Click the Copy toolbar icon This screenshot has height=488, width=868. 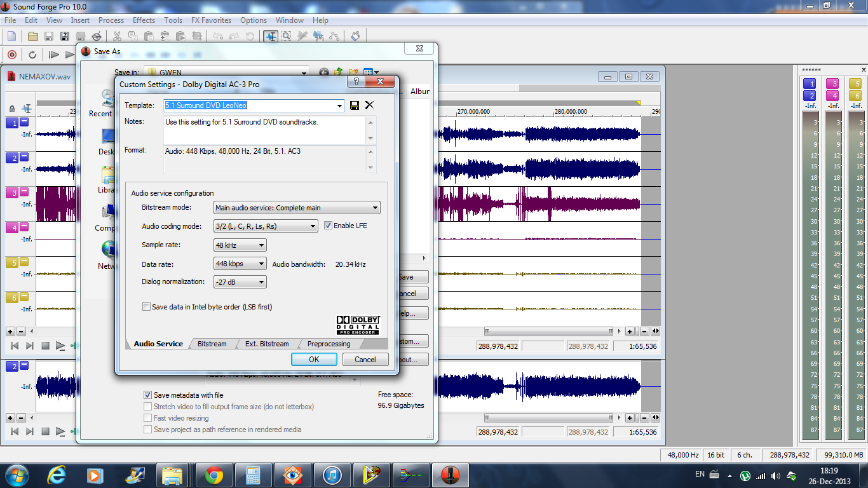pos(133,36)
